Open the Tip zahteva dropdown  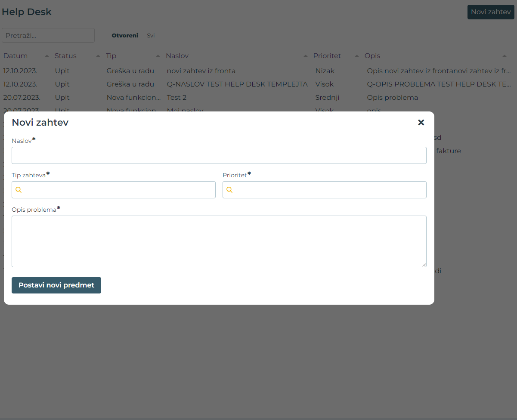118,190
